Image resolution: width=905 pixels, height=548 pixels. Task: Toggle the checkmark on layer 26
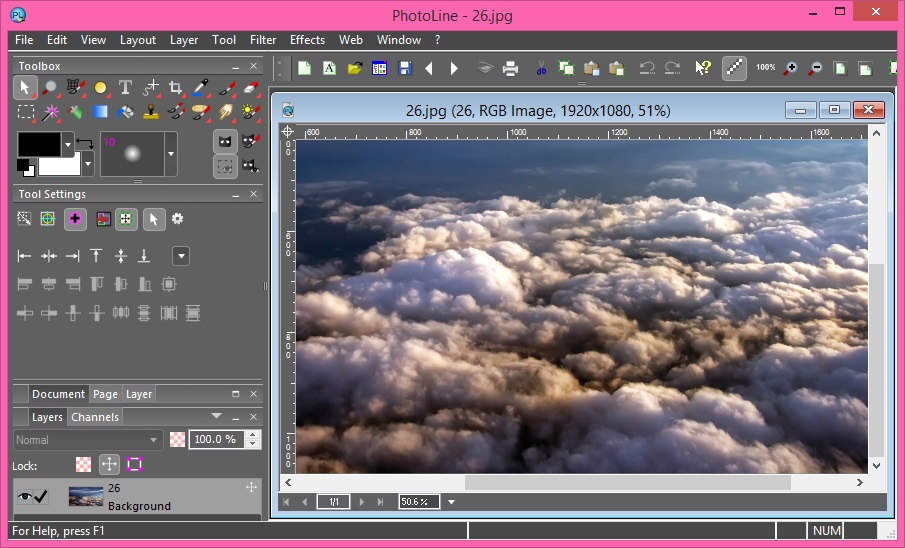[41, 497]
